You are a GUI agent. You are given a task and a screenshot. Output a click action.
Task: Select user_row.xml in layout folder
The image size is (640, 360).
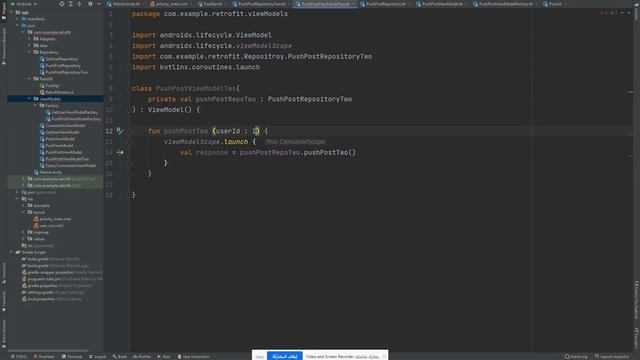coord(48,225)
